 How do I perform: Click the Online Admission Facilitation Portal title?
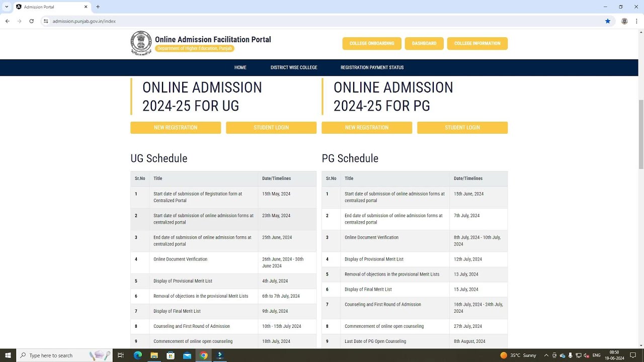pos(213,40)
